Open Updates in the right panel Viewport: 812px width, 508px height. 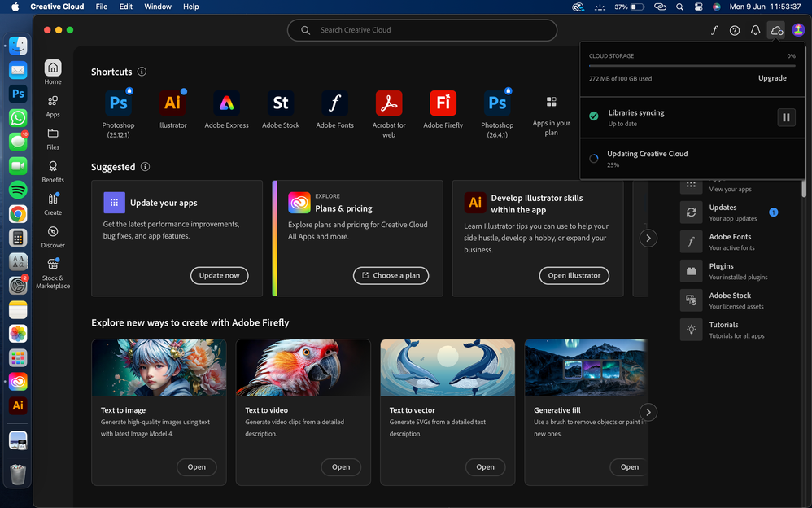[729, 212]
